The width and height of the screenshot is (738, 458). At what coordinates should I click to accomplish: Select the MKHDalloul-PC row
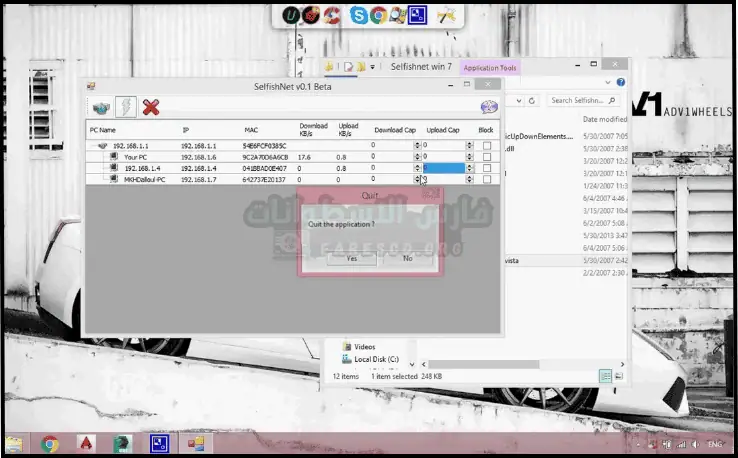(292, 179)
